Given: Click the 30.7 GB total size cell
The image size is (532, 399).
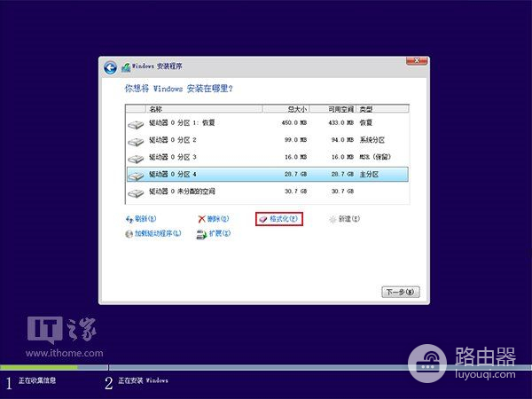Looking at the screenshot, I should (x=295, y=192).
